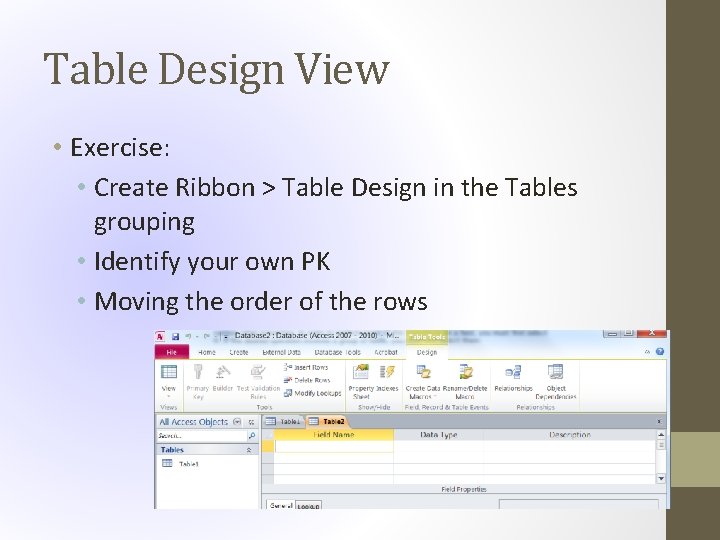This screenshot has height=540, width=720.
Task: Click the Create Data Macros icon
Action: click(x=423, y=372)
